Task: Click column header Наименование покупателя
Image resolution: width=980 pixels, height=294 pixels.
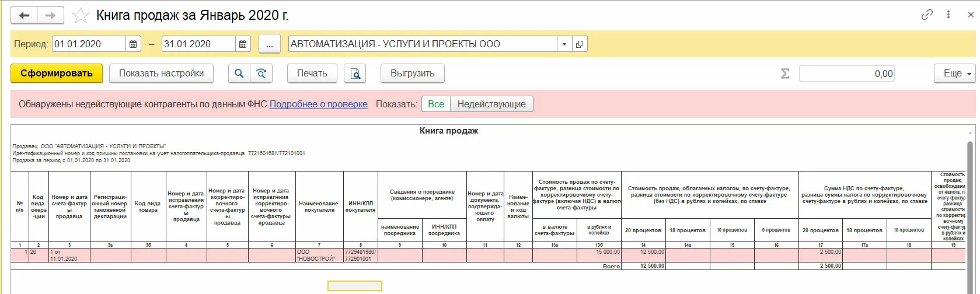Action: 319,206
